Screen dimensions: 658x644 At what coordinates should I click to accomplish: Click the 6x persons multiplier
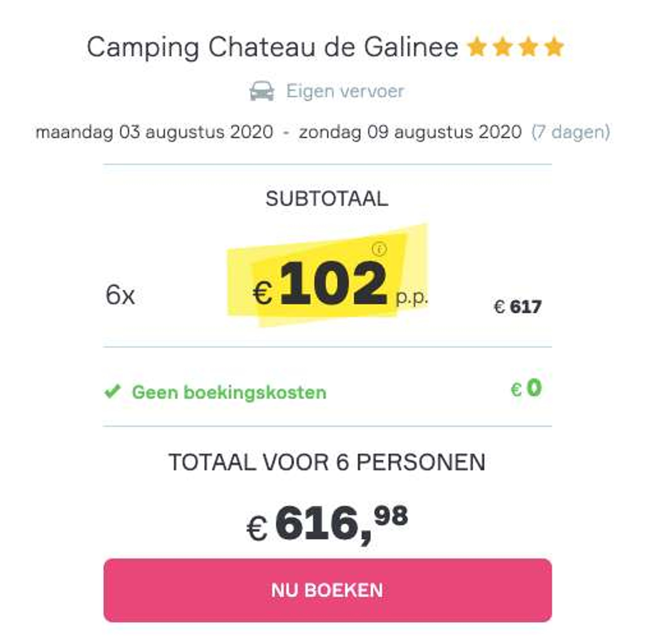click(x=120, y=295)
